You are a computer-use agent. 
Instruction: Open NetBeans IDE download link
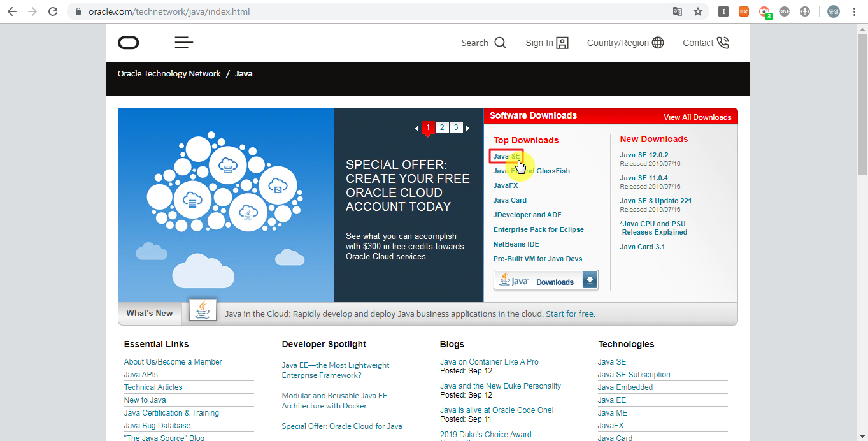(516, 244)
